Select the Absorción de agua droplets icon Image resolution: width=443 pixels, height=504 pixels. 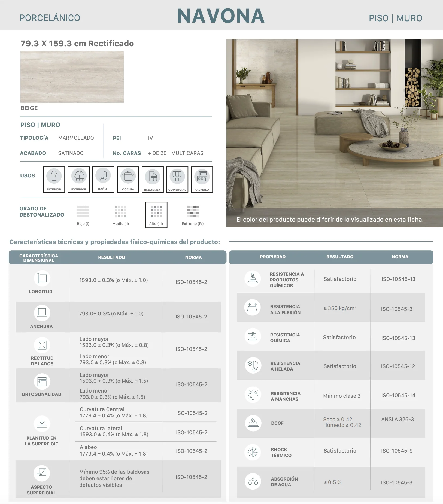[x=253, y=481]
